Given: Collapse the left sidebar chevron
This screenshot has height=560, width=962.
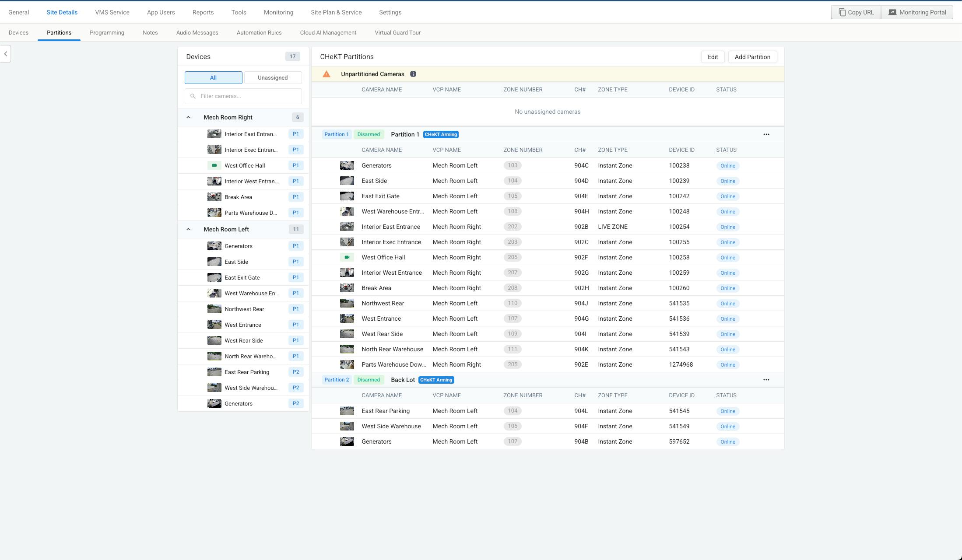Looking at the screenshot, I should click(x=6, y=54).
